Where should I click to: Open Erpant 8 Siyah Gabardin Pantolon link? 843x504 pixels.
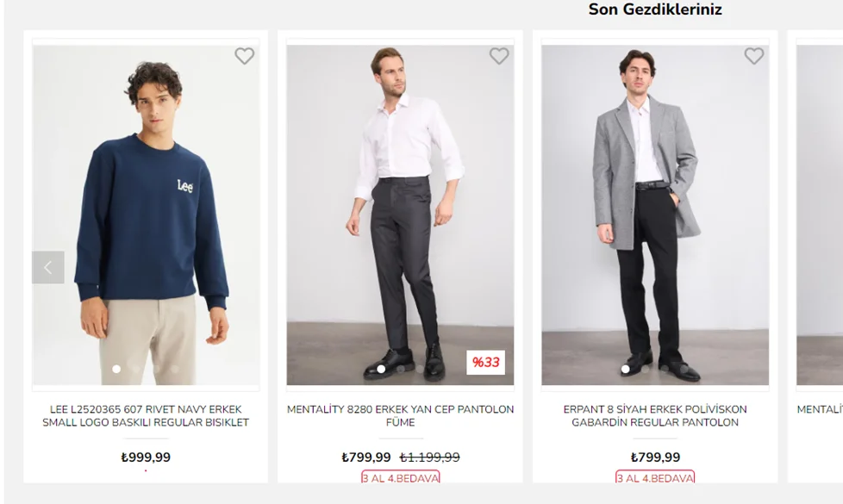click(x=655, y=416)
